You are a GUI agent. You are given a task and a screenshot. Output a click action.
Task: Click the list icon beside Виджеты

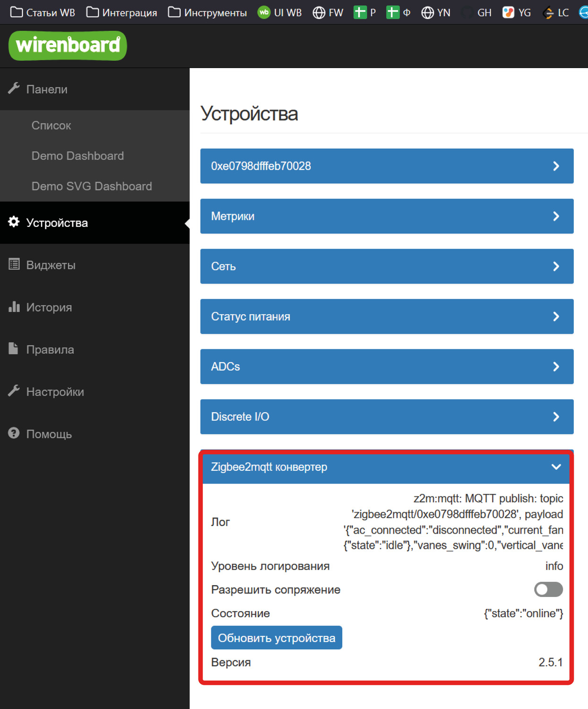[14, 265]
